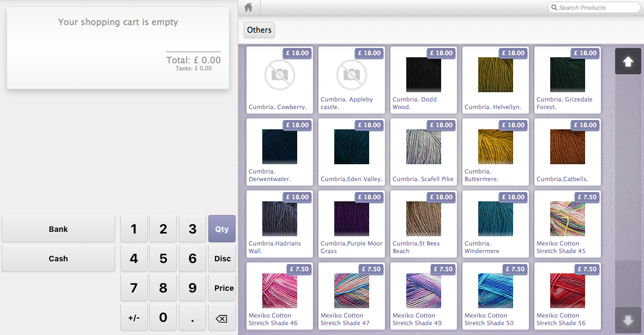
Task: Go to the home category icon
Action: (x=249, y=8)
